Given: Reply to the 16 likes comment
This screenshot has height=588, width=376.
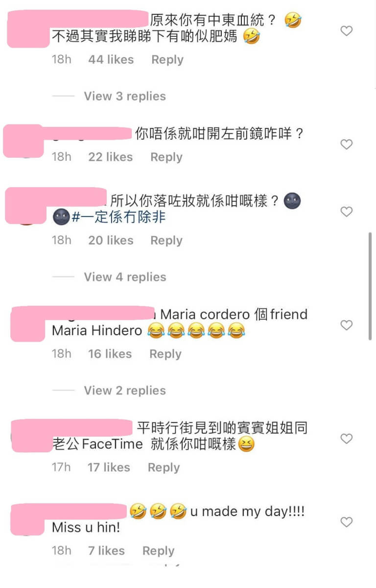Looking at the screenshot, I should (165, 354).
